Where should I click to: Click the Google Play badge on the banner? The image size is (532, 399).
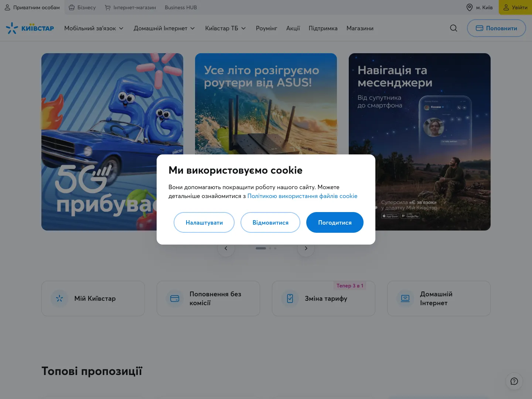point(410,216)
